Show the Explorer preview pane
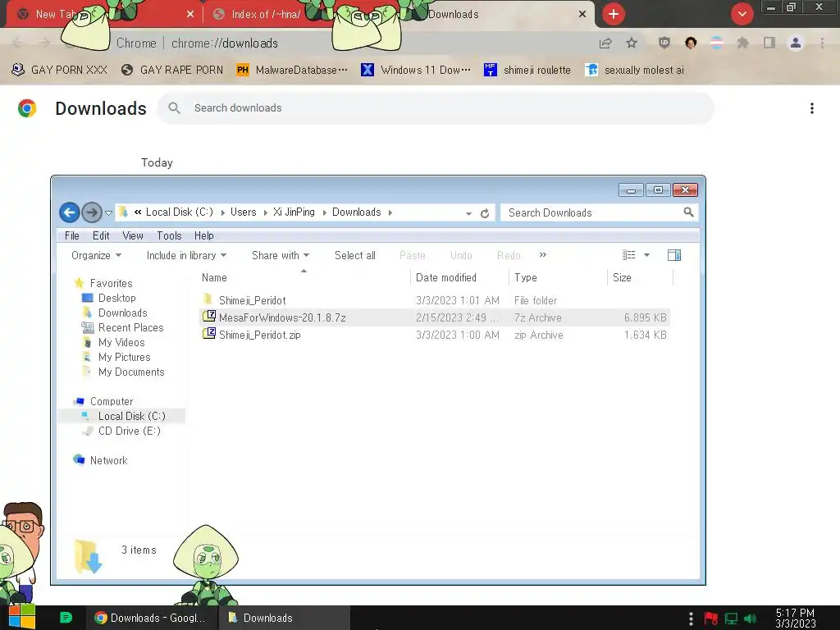The image size is (840, 630). (674, 255)
